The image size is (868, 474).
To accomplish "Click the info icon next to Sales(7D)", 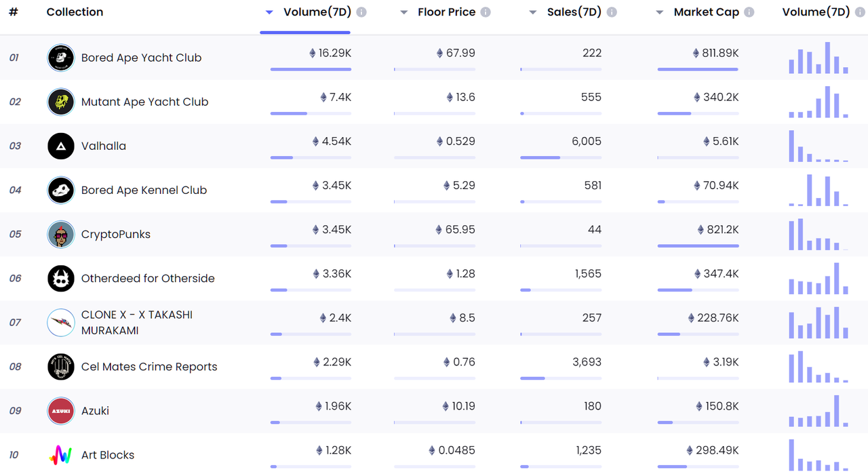I will pos(612,12).
